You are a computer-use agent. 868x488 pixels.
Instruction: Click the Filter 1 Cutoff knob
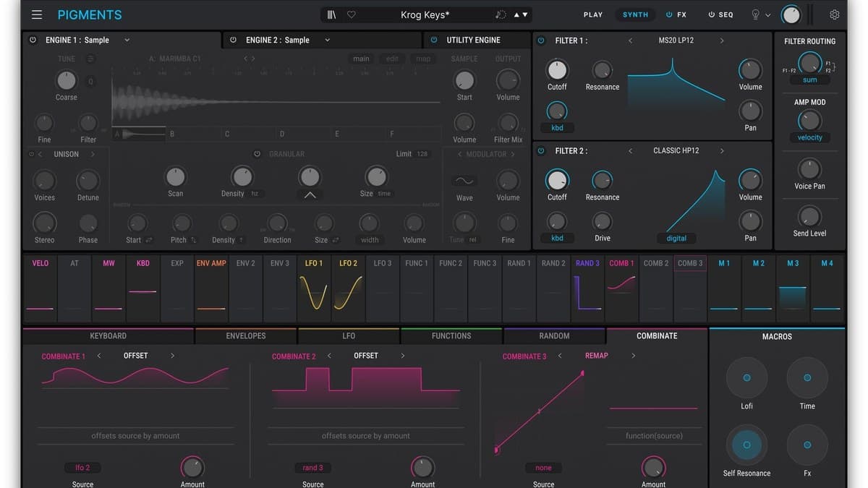click(557, 70)
